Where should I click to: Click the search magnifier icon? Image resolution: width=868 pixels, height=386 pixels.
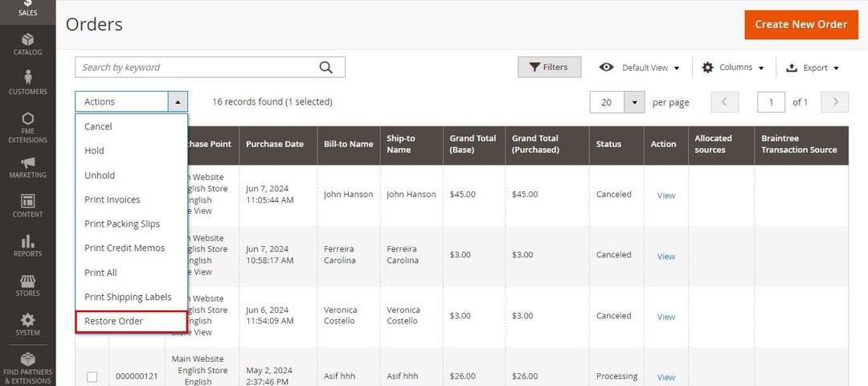[325, 68]
